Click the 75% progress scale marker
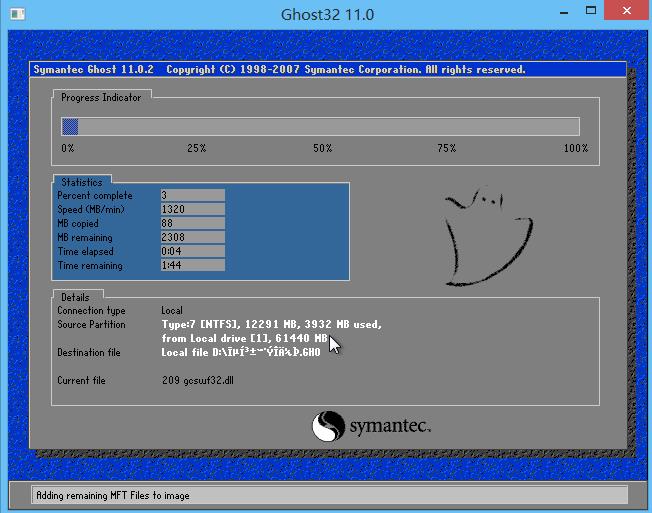The width and height of the screenshot is (652, 513). pyautogui.click(x=447, y=148)
